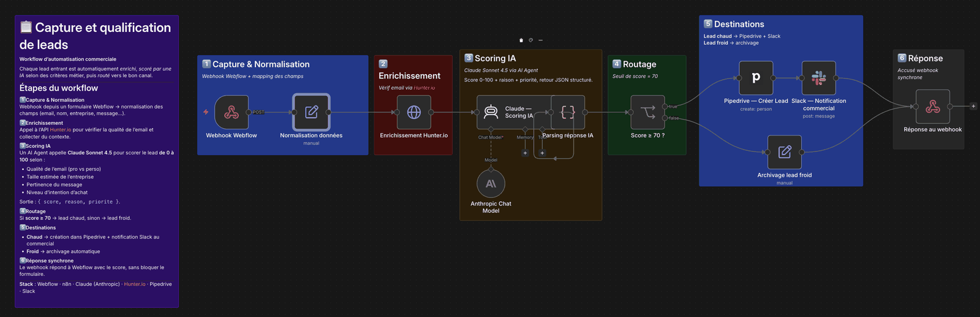
Task: Click the Chat Model diamond connector
Action: (x=491, y=131)
